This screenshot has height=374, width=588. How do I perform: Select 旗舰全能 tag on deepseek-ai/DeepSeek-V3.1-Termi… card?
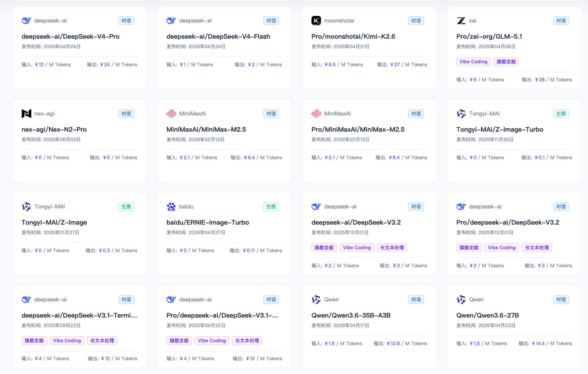(x=34, y=341)
